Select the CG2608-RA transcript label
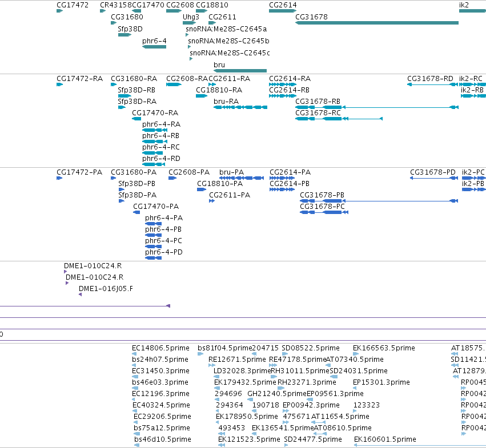 (x=187, y=79)
